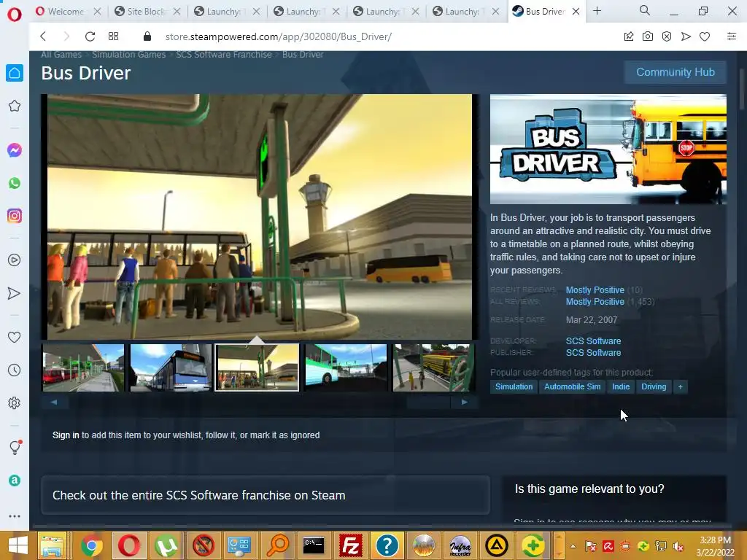Go forward to the next page
Screen dimensions: 747x560
pos(66,36)
